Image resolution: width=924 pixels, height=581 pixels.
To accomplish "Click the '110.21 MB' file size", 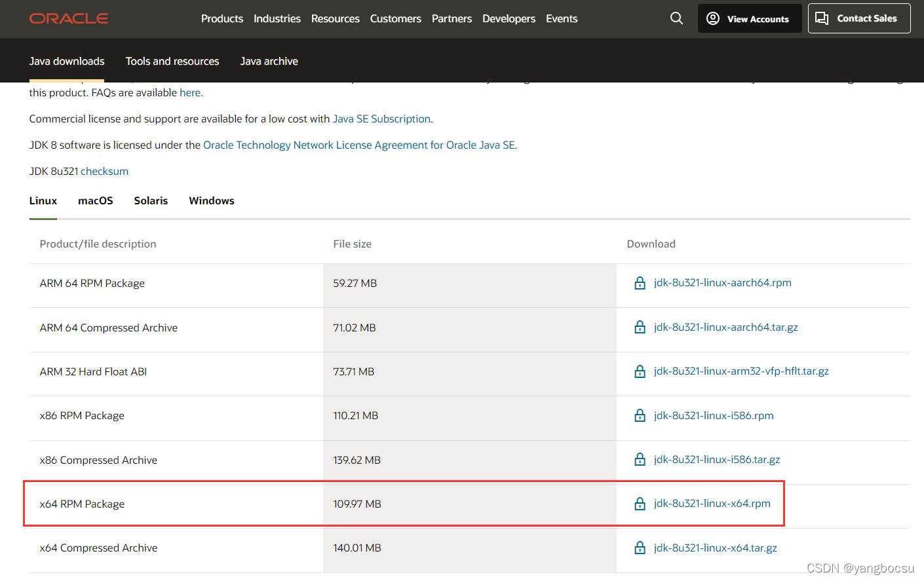I will (356, 415).
